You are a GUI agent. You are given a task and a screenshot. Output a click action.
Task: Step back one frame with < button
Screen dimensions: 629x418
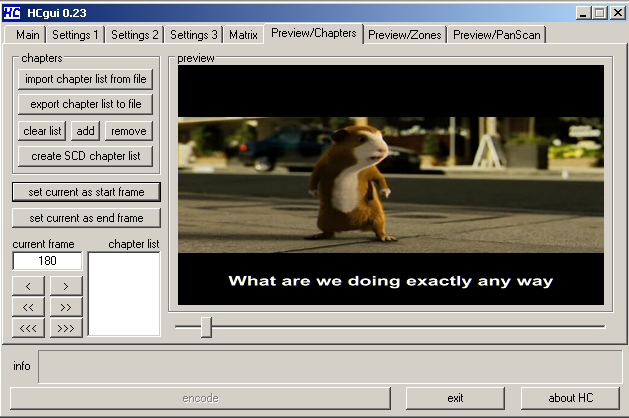(x=28, y=286)
